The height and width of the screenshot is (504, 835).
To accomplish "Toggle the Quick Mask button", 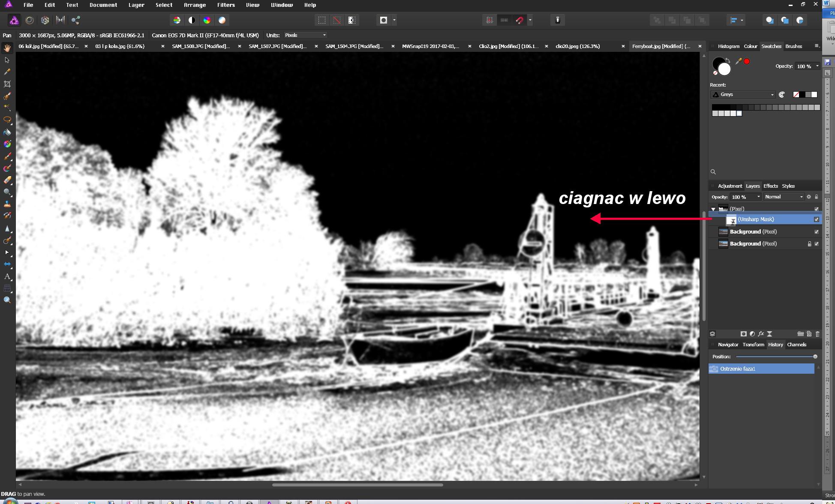I will (x=384, y=20).
